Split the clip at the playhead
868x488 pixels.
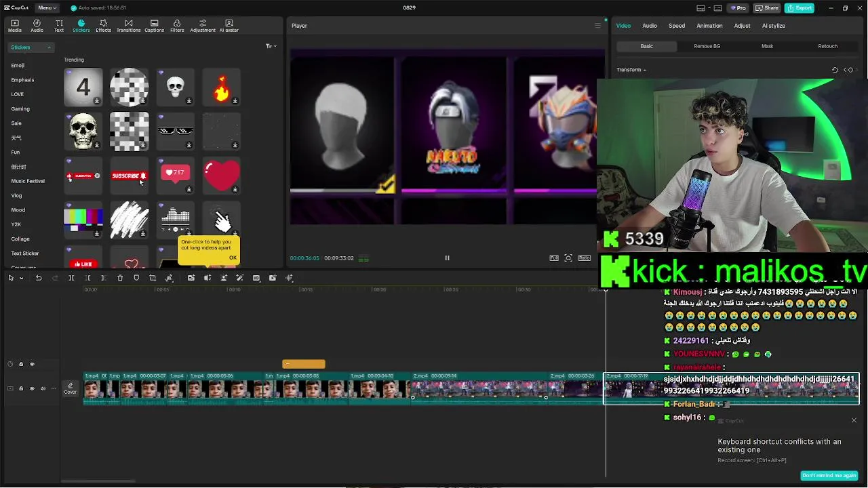click(x=71, y=278)
